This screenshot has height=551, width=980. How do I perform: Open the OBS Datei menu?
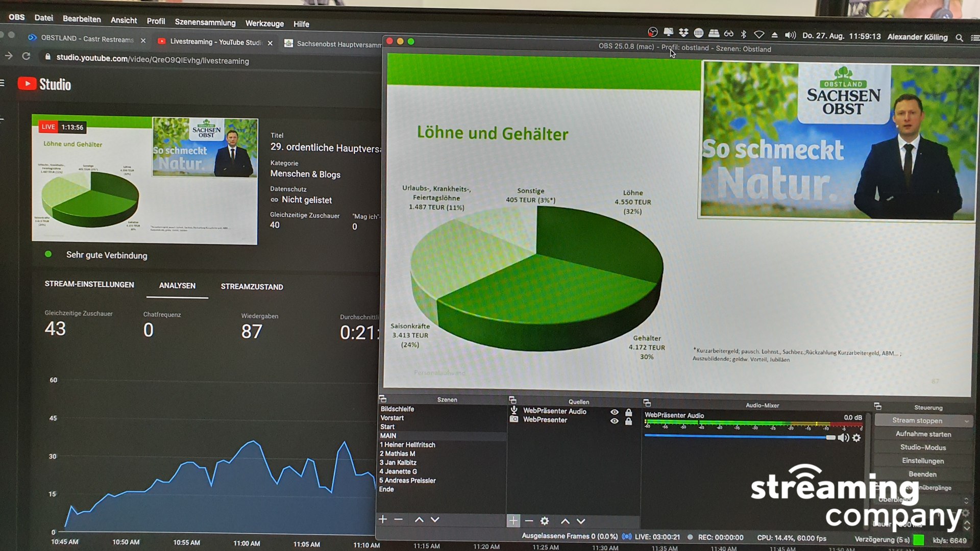pos(44,18)
